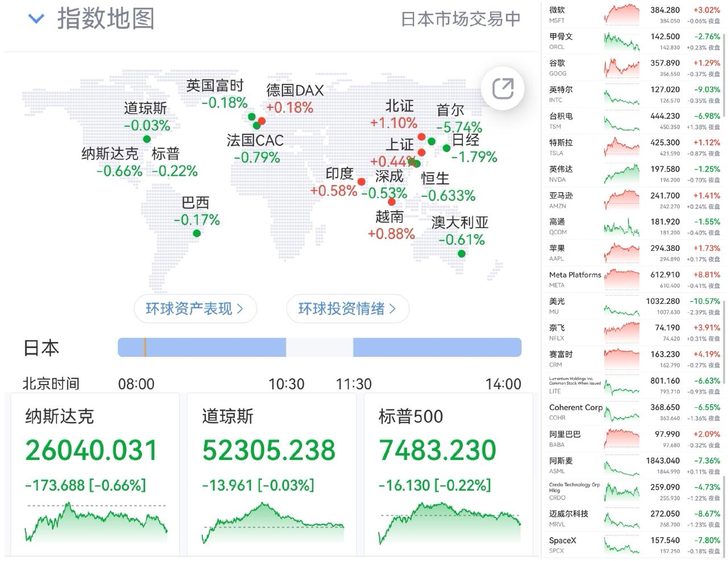The image size is (728, 561).
Task: Open 环球投资情绪 link
Action: coord(348,309)
